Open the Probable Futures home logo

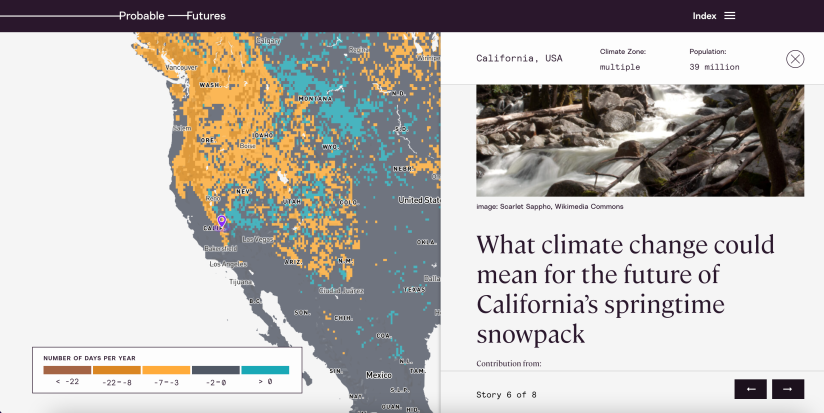tap(172, 16)
